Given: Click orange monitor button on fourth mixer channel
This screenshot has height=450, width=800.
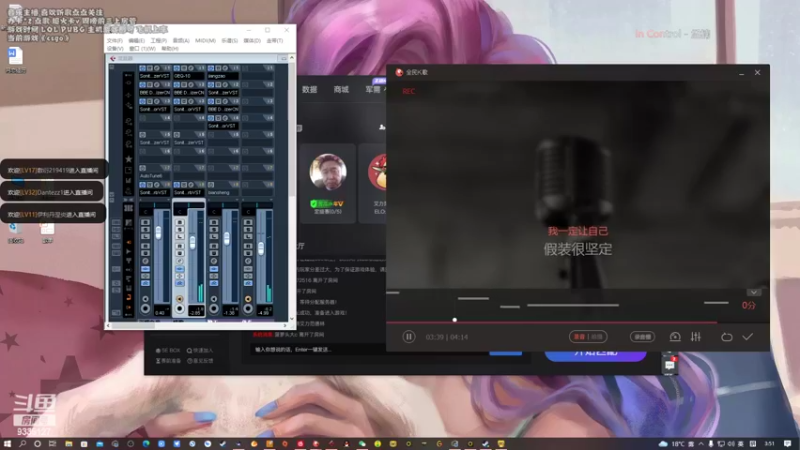Looking at the screenshot, I should pos(248,299).
